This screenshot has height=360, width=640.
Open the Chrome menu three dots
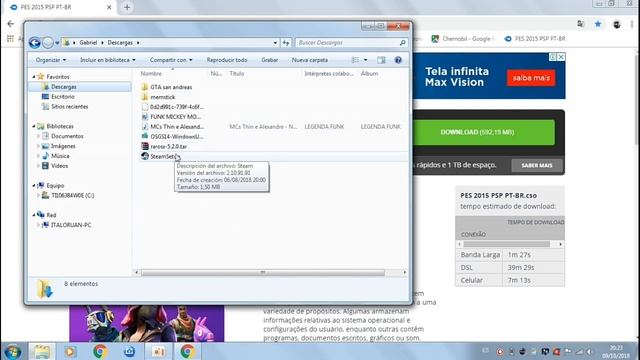pos(631,24)
